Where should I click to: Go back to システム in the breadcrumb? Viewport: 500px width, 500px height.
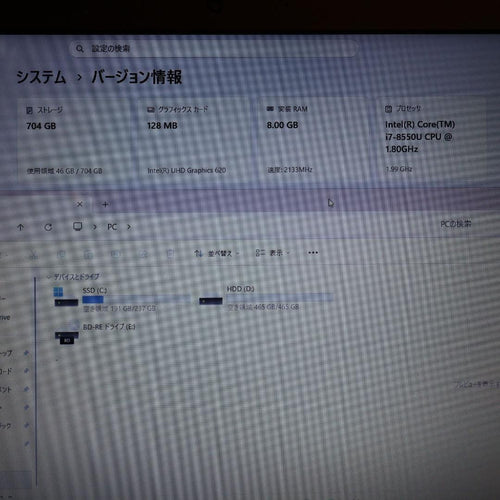(41, 77)
